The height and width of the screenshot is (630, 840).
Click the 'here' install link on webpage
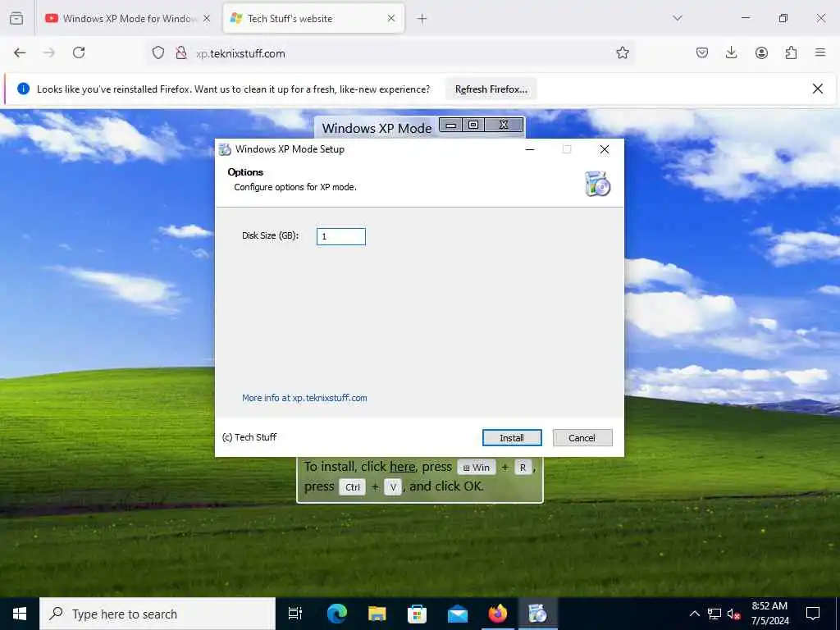tap(402, 467)
